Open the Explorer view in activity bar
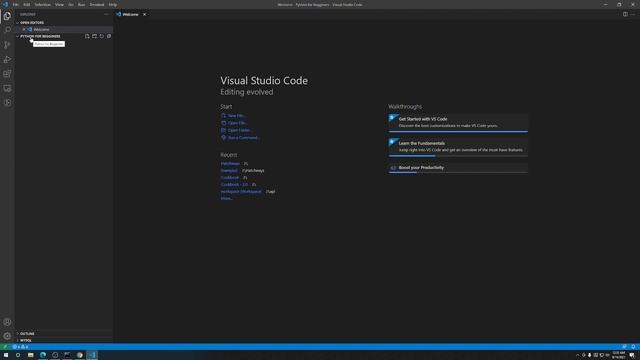Screen dimensions: 640x360 7,16
